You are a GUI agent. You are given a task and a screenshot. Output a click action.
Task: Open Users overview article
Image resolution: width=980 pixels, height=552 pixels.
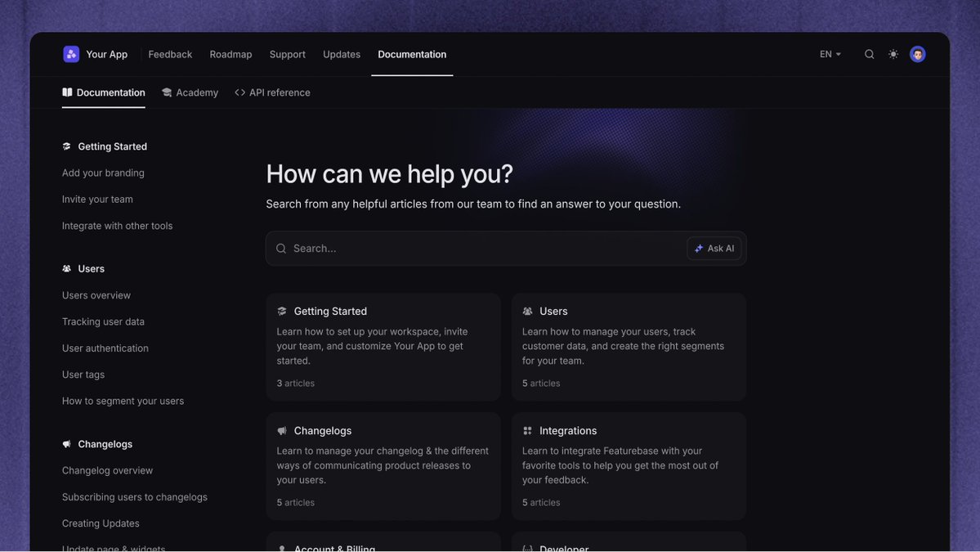coord(96,295)
